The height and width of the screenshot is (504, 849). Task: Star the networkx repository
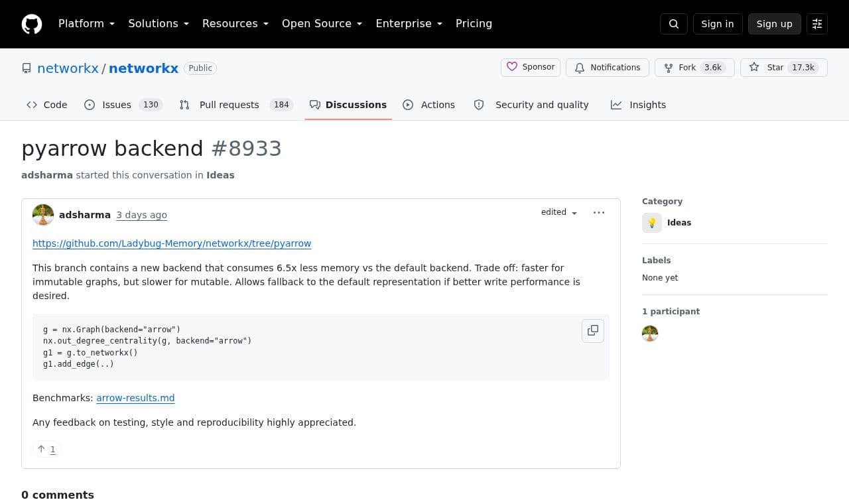(x=784, y=68)
